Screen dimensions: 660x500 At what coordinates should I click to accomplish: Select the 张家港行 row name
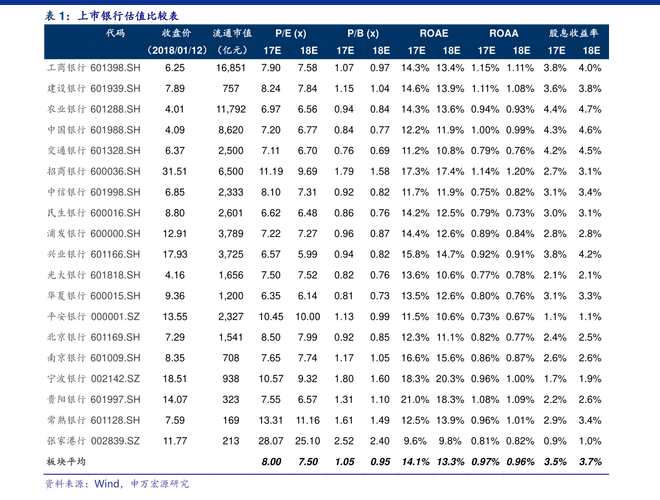(x=67, y=441)
